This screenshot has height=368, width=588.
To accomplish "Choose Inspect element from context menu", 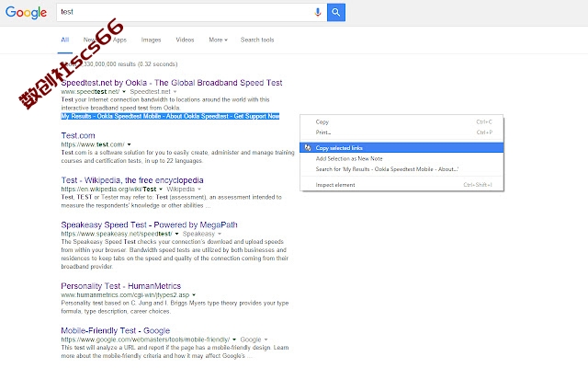I will [x=401, y=185].
